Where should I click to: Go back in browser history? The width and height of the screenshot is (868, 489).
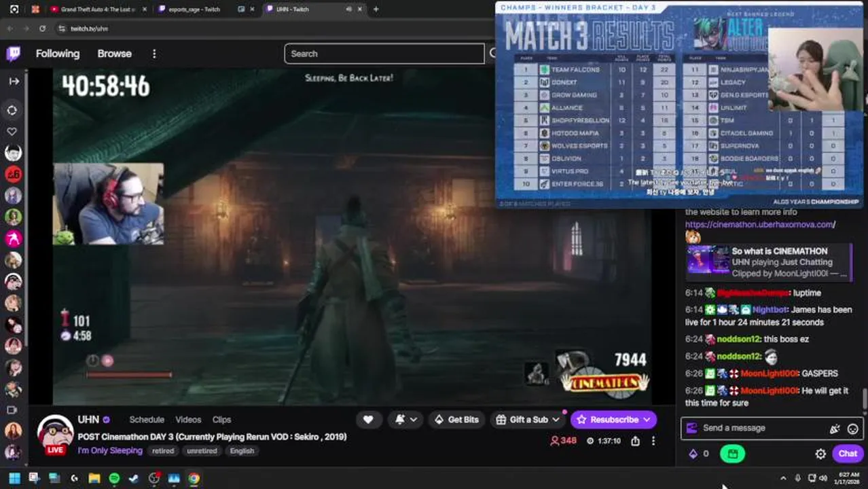click(x=10, y=29)
